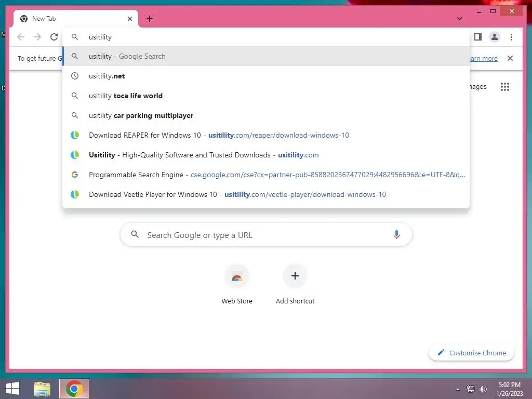Open the network status tray icon
Viewport: 532px width, 399px height.
(x=471, y=389)
